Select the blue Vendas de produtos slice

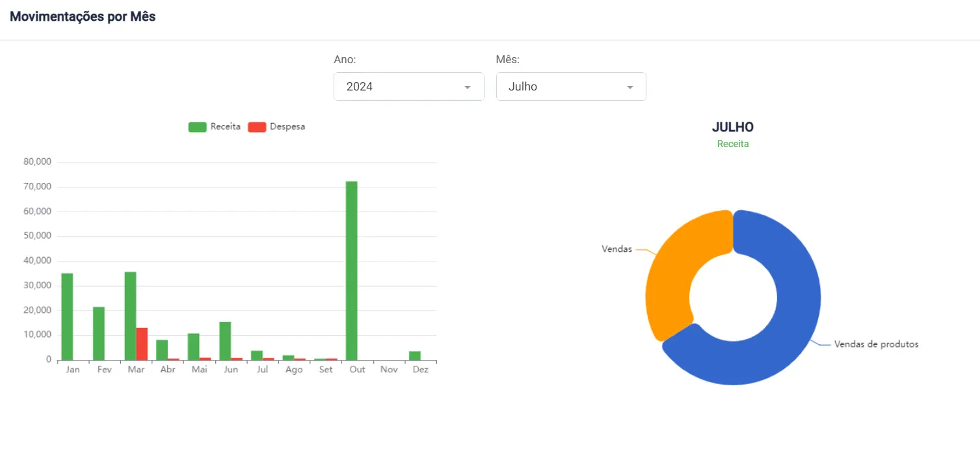(x=793, y=319)
